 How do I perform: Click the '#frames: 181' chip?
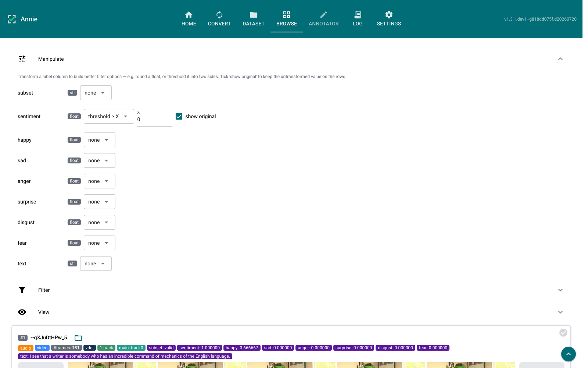tap(67, 348)
